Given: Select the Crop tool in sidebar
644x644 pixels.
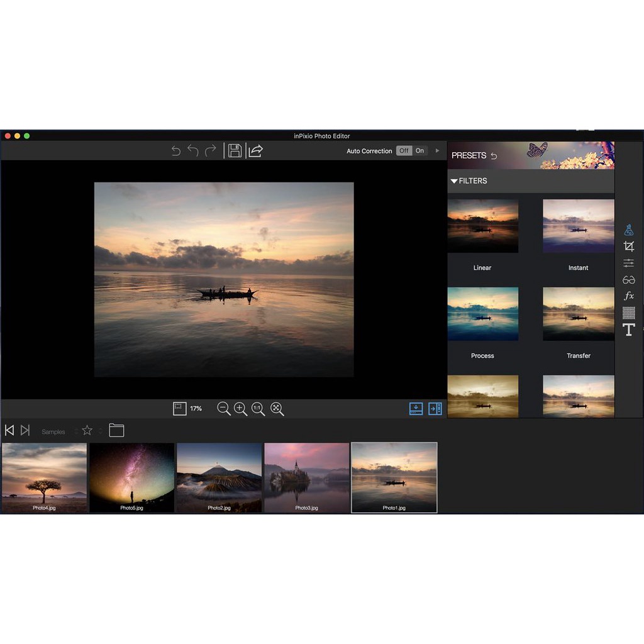Looking at the screenshot, I should point(628,247).
